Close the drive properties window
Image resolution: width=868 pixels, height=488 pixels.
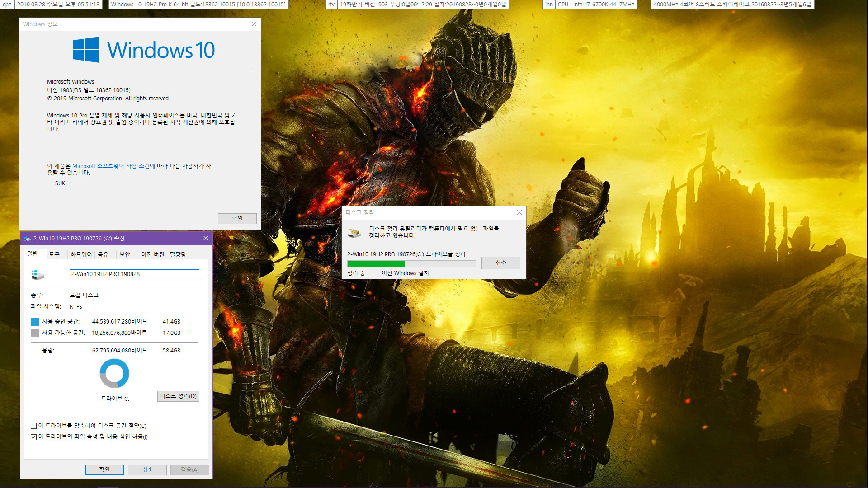pos(206,238)
